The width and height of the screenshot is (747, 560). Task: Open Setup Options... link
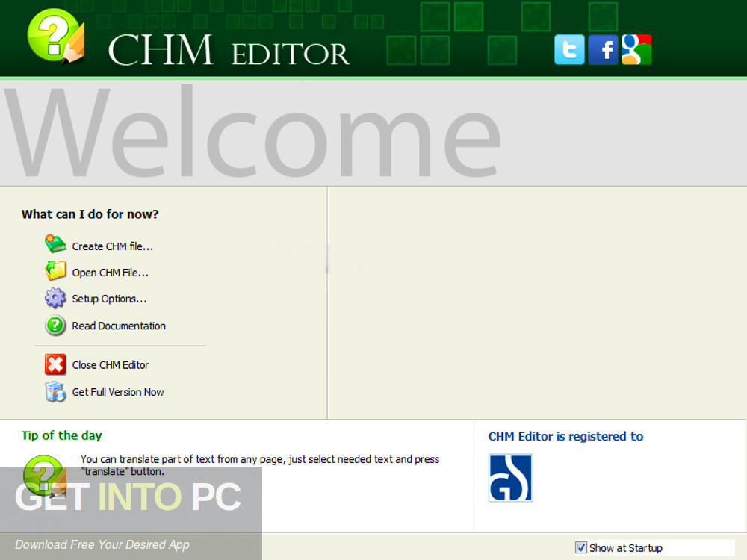pyautogui.click(x=109, y=299)
